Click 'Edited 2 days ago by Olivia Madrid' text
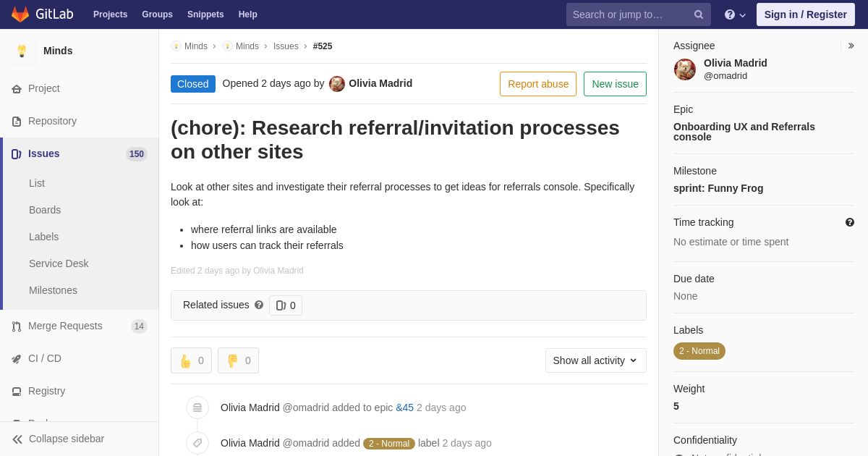The image size is (868, 456). click(x=237, y=271)
